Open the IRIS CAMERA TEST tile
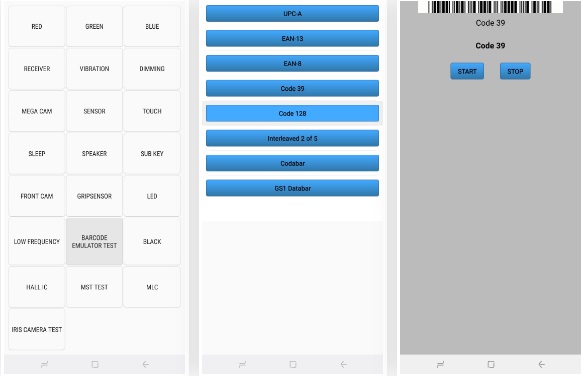 tap(37, 329)
